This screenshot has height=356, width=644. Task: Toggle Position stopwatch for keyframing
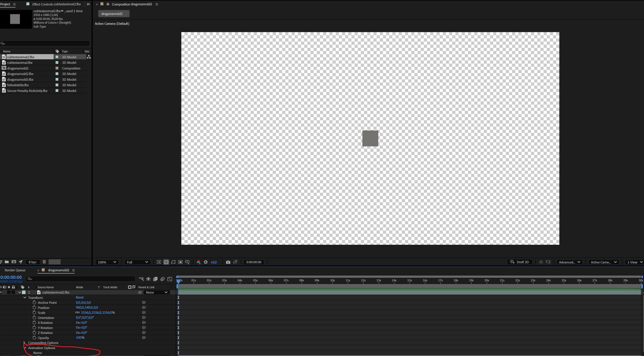(34, 308)
